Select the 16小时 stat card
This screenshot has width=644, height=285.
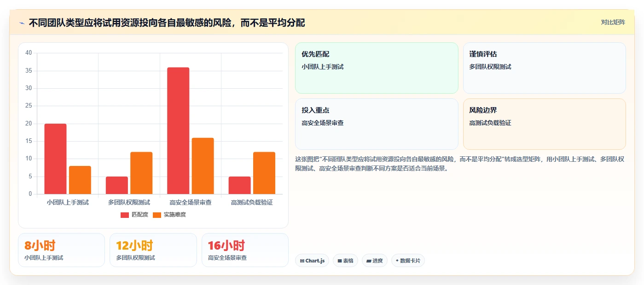[x=245, y=250]
